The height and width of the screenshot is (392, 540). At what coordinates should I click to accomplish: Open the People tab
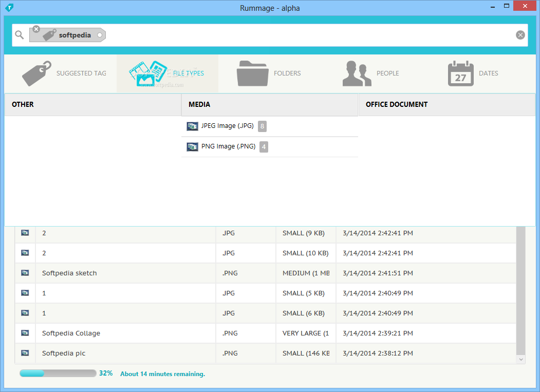pyautogui.click(x=371, y=73)
